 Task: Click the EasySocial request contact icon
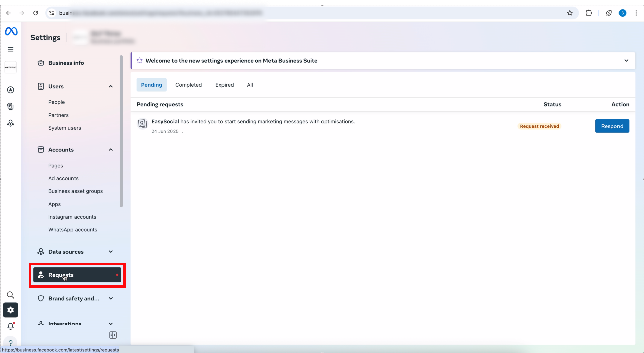point(143,124)
